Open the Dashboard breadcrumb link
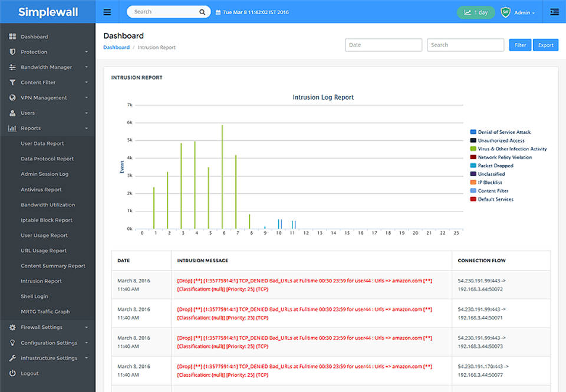566x392 pixels. point(116,47)
